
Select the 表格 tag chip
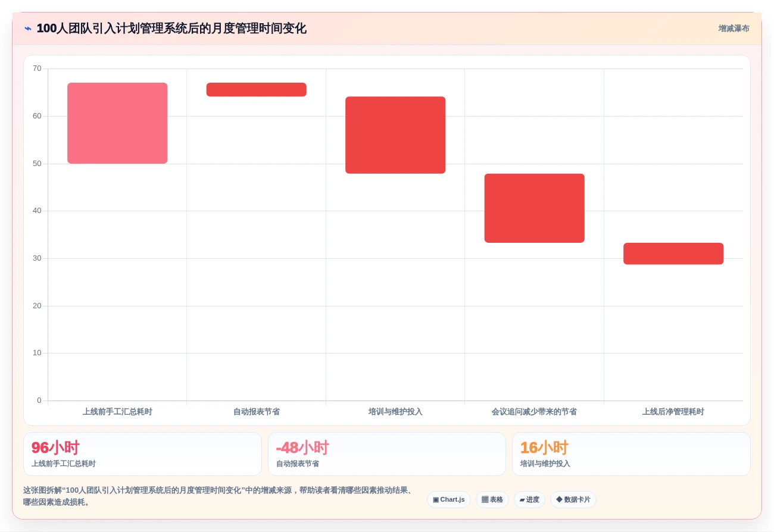492,499
